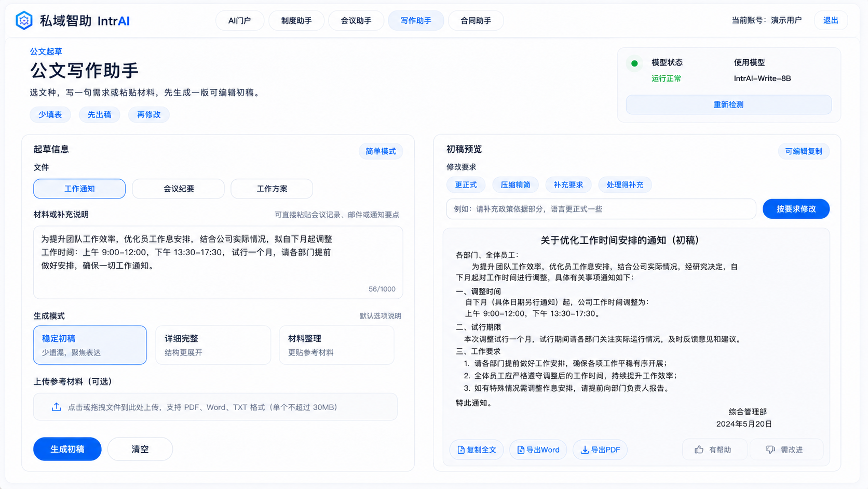Click the 按要求修改 button
The height and width of the screenshot is (489, 868).
tap(796, 209)
